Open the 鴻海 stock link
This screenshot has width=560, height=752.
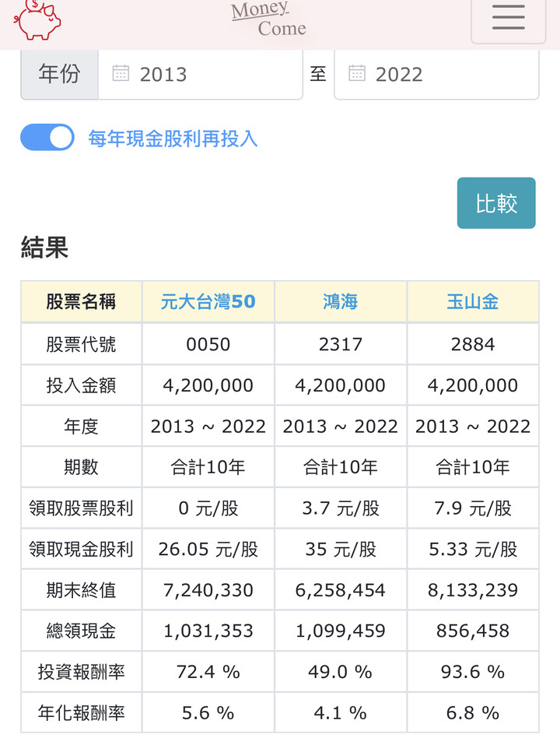tap(340, 302)
